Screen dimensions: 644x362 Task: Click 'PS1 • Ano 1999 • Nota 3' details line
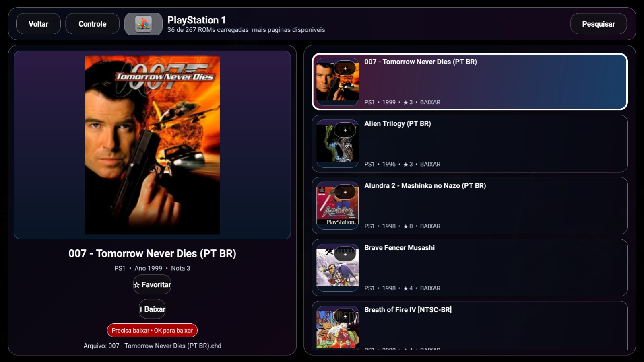[x=152, y=268]
